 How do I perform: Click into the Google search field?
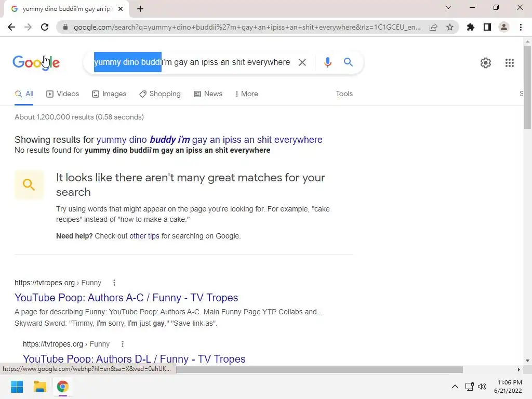point(192,62)
